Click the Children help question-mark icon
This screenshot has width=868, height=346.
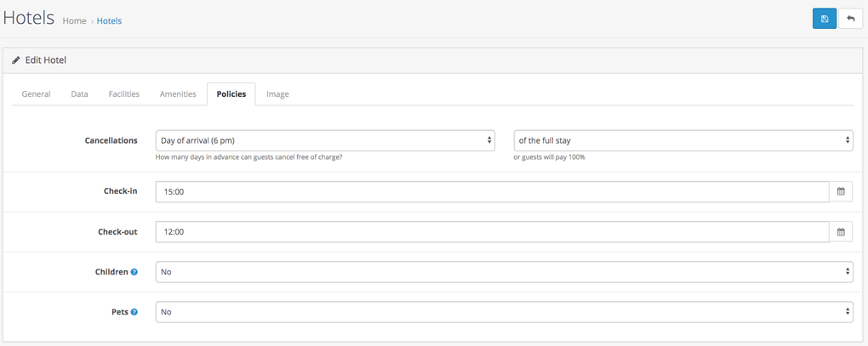click(134, 272)
